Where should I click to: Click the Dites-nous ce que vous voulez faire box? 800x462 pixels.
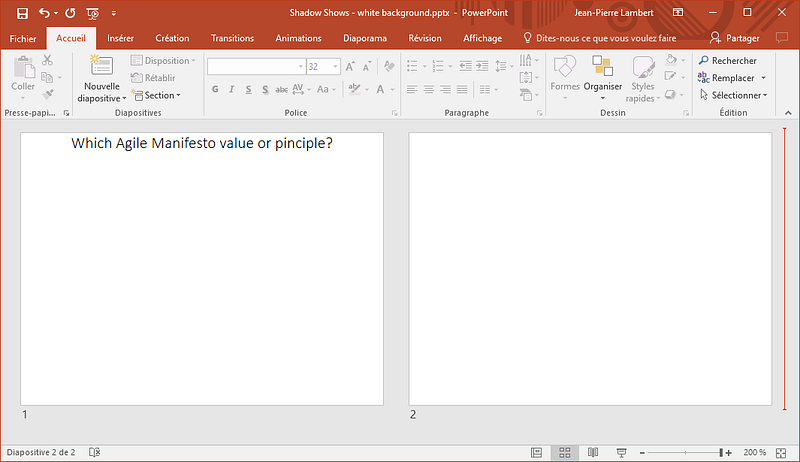point(599,38)
